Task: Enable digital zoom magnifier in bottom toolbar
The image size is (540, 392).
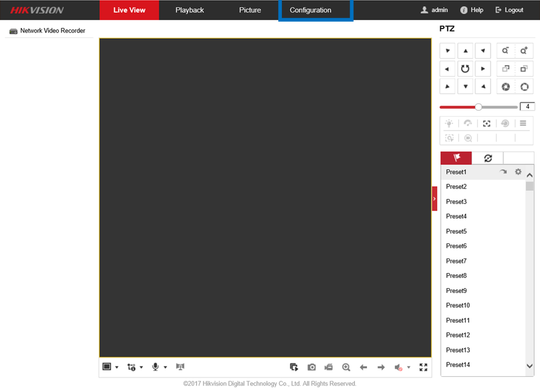Action: point(346,367)
